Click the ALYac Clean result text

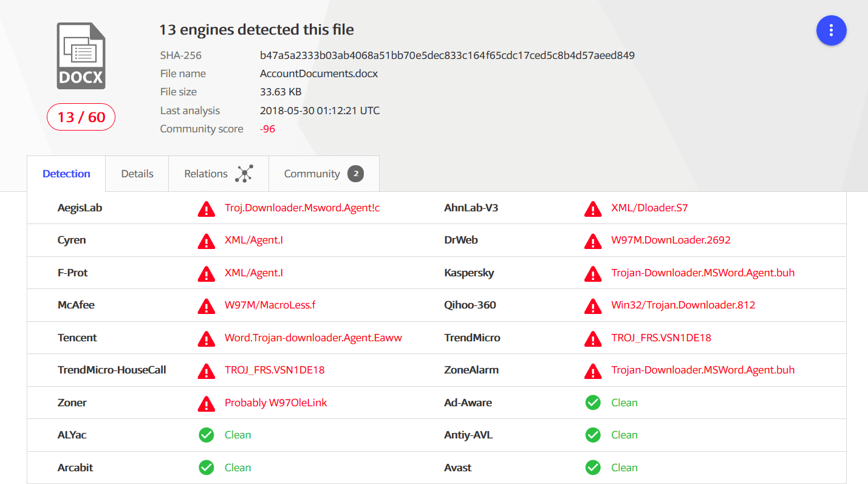coord(238,435)
